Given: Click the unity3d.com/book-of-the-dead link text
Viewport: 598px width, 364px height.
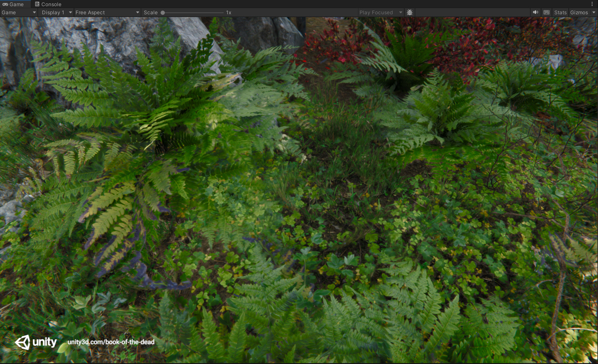Looking at the screenshot, I should [x=111, y=342].
